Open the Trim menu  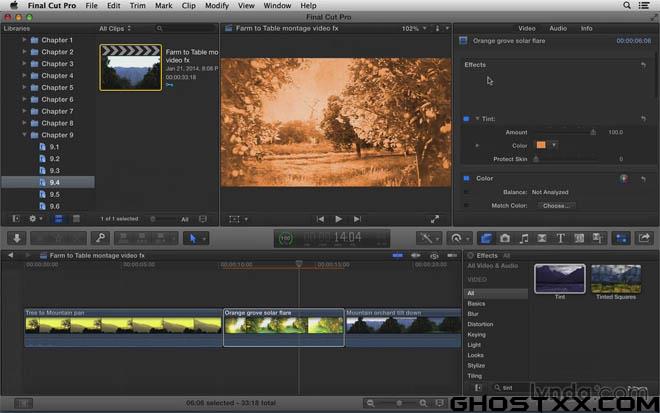[137, 5]
